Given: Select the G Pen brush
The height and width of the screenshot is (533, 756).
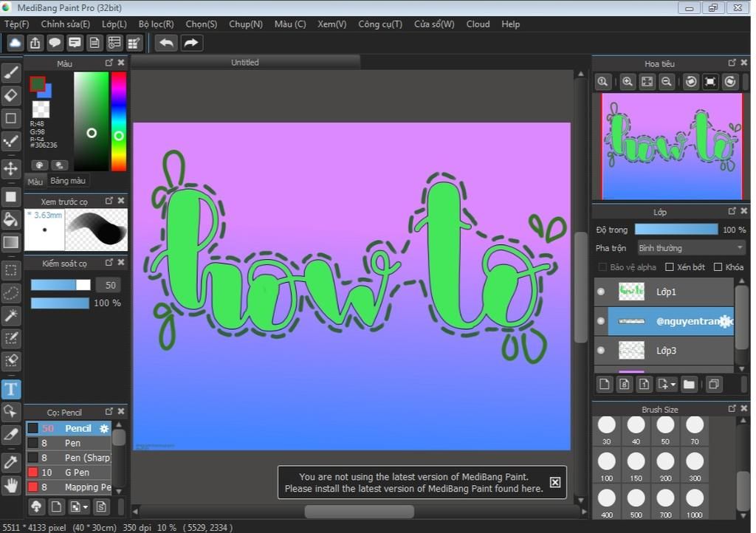Looking at the screenshot, I should click(x=69, y=472).
